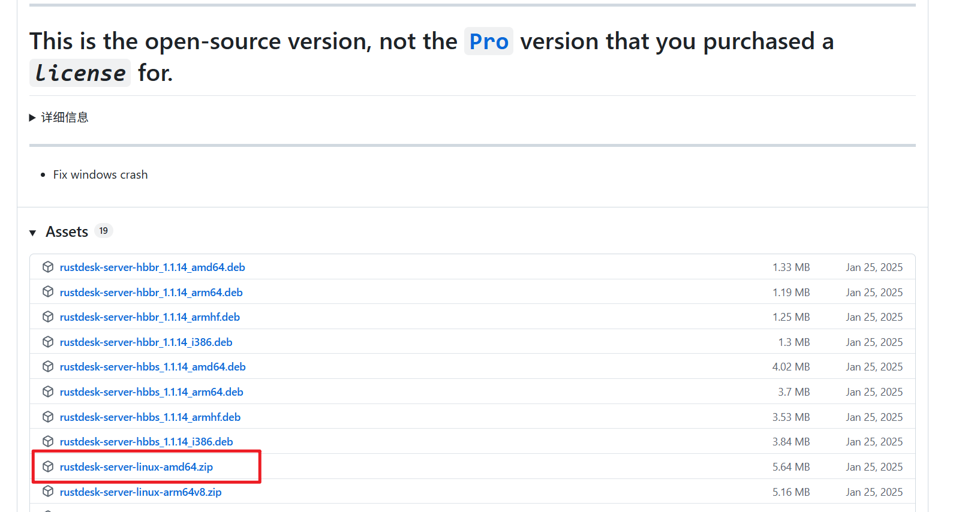
Task: Download rustdesk-server-hbbr_1.1.14_amd64.deb file
Action: (152, 267)
